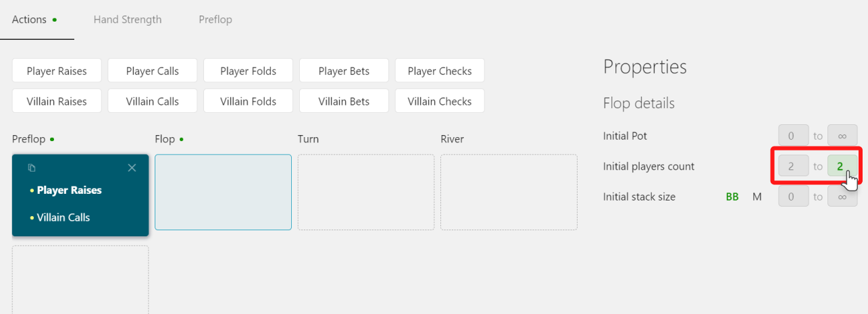Switch to the Hand Strength tab

pos(128,20)
